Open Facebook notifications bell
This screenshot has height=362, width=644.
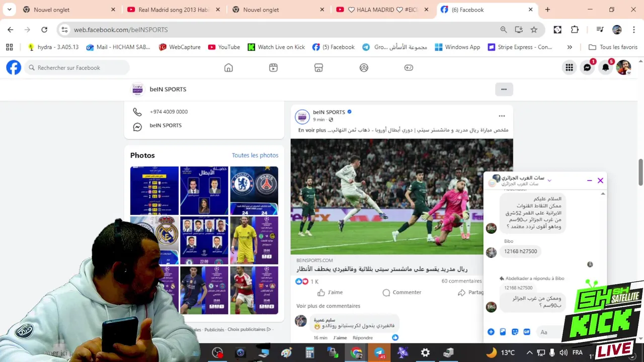606,67
